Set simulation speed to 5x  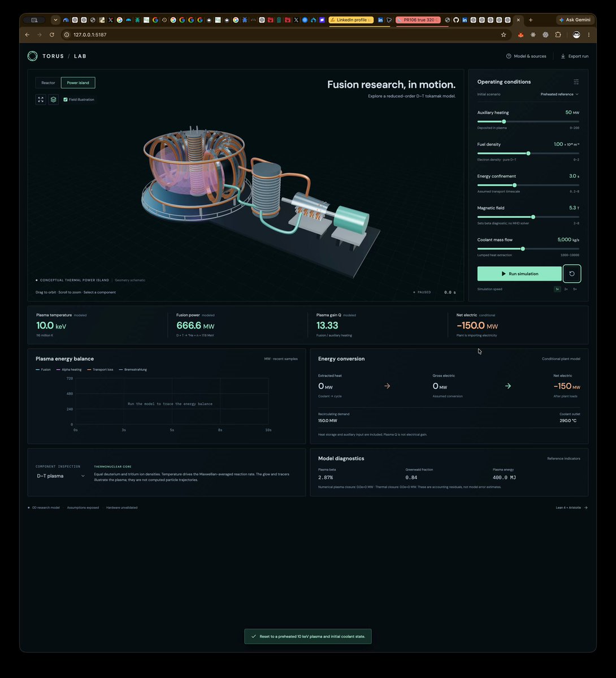pyautogui.click(x=575, y=290)
